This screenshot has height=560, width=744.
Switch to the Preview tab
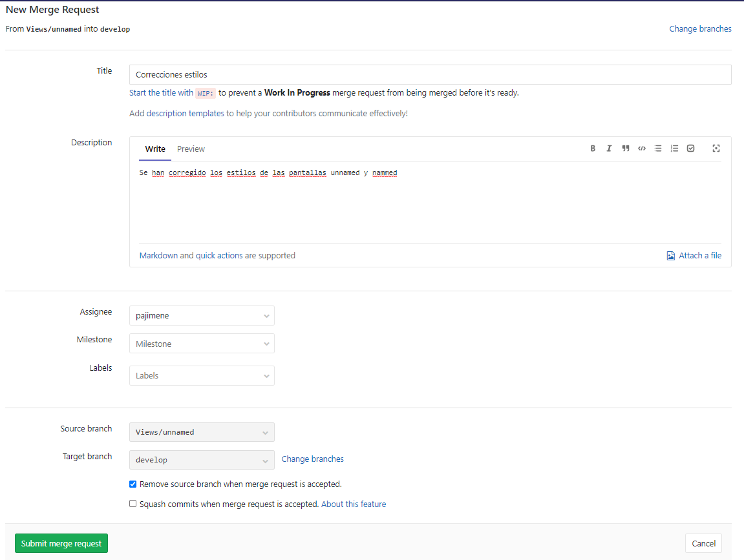[190, 149]
